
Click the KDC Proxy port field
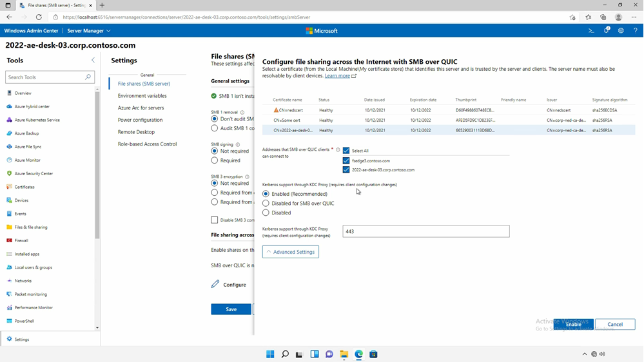[426, 231]
